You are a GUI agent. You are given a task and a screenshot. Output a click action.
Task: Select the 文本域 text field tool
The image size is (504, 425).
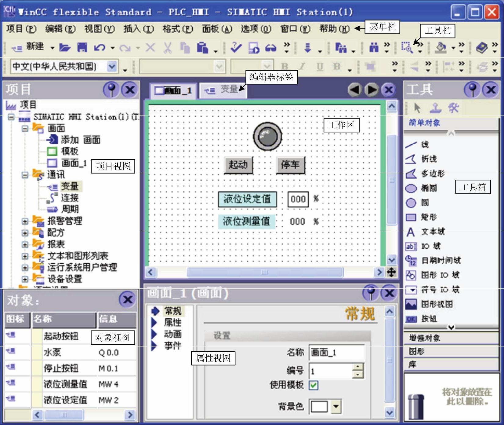click(425, 232)
